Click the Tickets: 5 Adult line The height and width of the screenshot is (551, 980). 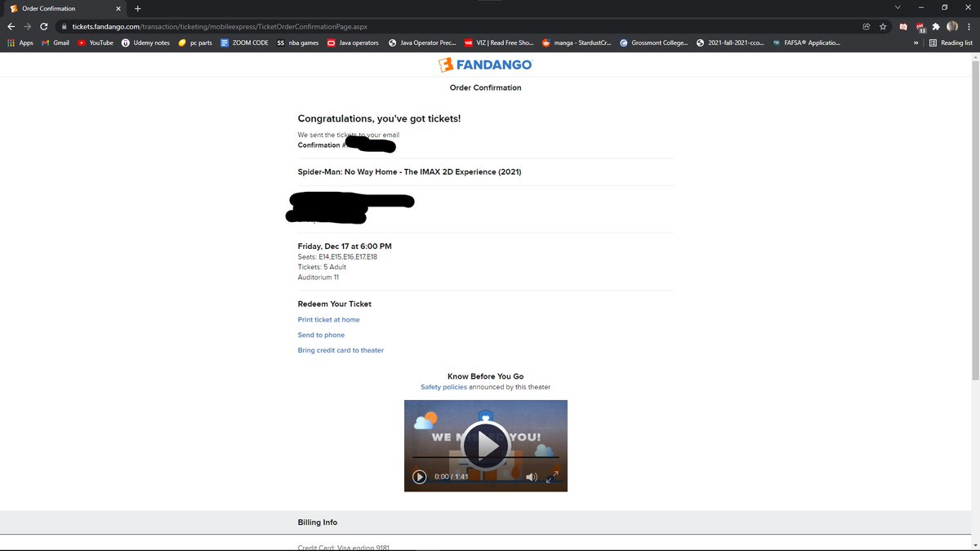click(322, 267)
